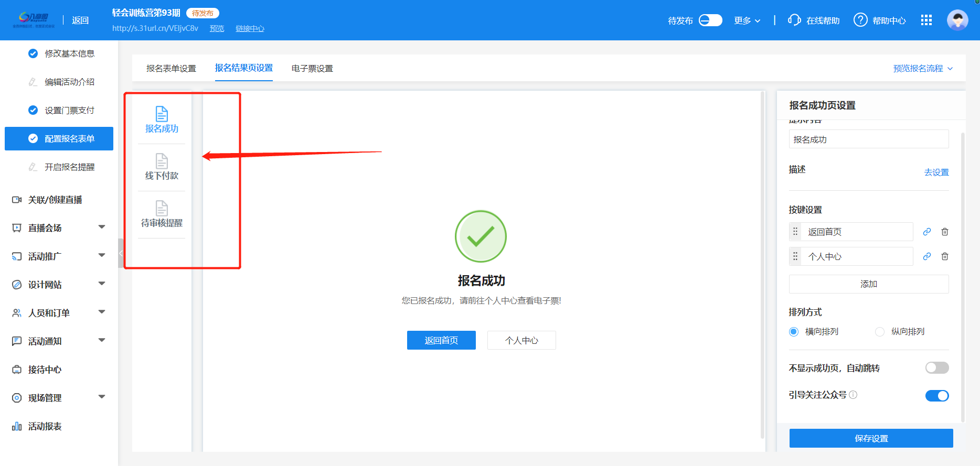Toggle the 待发布 publish switch
Image resolution: width=980 pixels, height=466 pixels.
pos(710,20)
